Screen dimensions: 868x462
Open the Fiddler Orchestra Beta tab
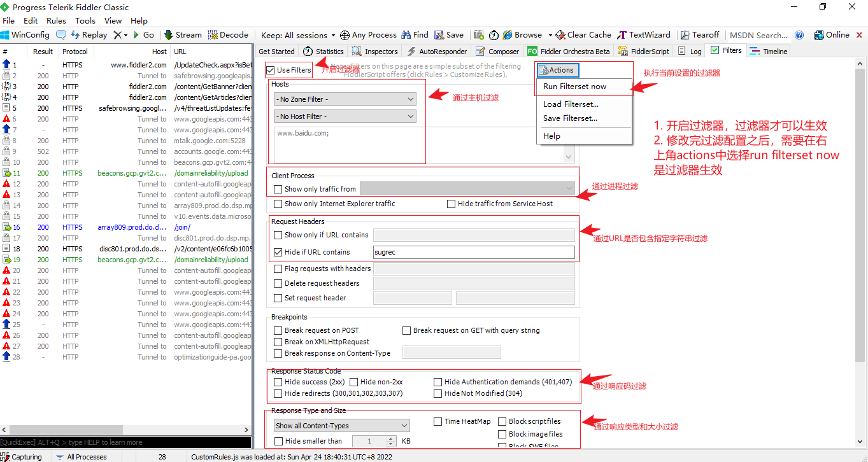pyautogui.click(x=568, y=52)
